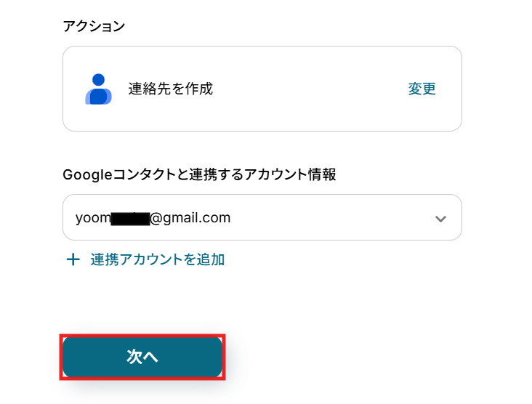Click the light-blue body of the contact icon
Screen dimensions: 532x404
89,99
